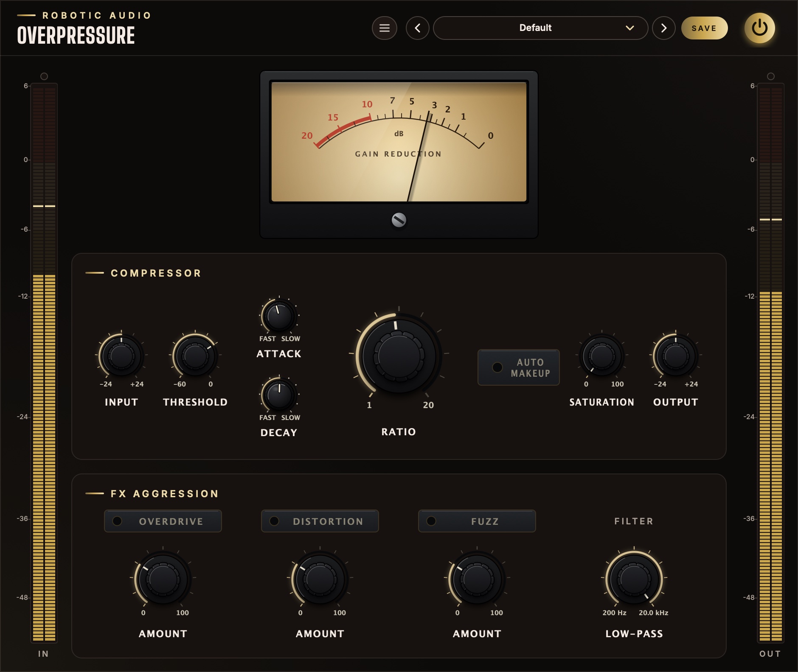798x672 pixels.
Task: Click the ATTACK knob
Action: coord(279,316)
